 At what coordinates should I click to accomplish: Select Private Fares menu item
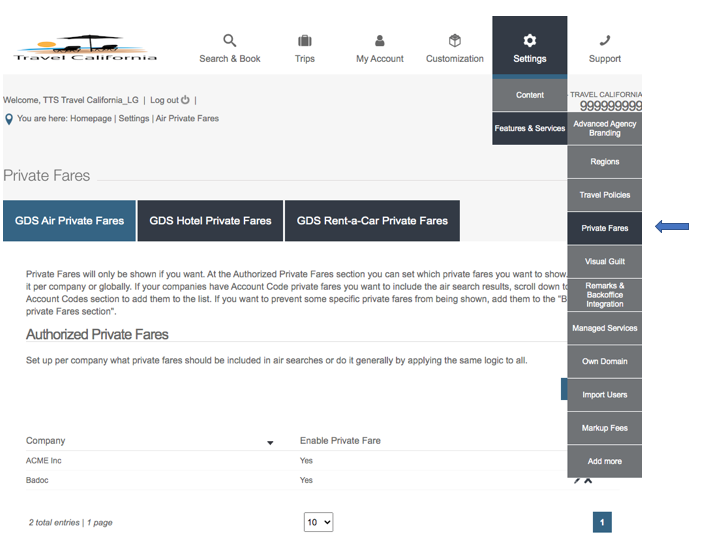(x=604, y=228)
